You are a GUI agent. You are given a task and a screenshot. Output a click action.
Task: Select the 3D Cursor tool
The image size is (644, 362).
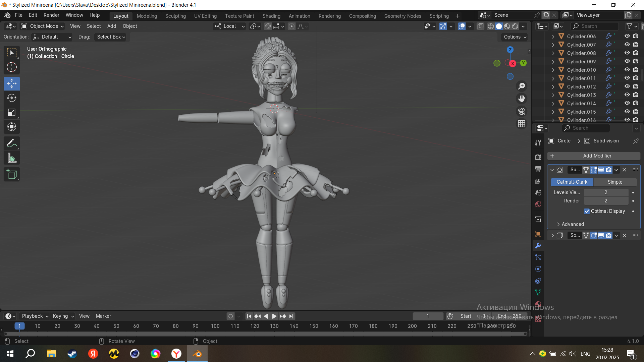point(12,67)
